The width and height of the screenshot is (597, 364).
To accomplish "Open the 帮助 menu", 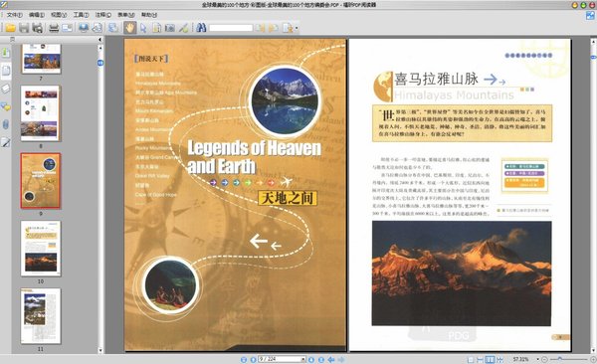I will pos(149,15).
